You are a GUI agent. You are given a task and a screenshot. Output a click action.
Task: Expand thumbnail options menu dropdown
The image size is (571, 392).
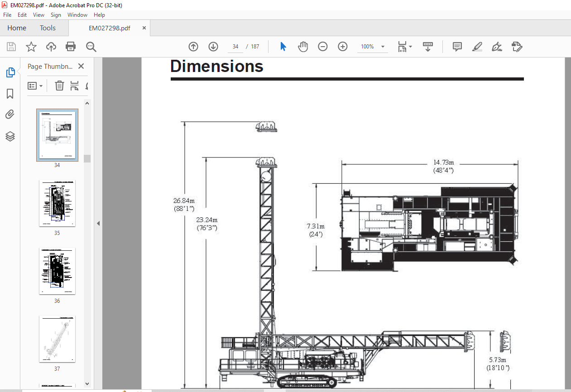tap(35, 86)
